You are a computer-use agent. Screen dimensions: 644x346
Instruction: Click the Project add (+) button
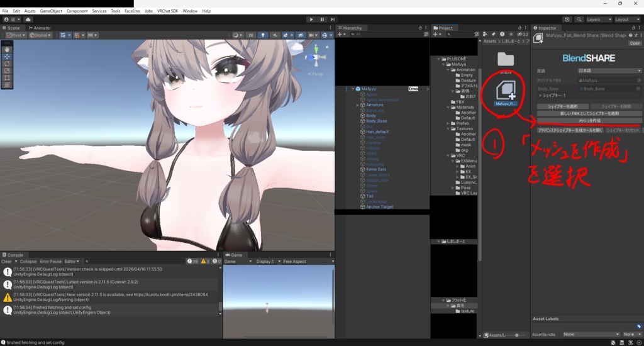(436, 35)
